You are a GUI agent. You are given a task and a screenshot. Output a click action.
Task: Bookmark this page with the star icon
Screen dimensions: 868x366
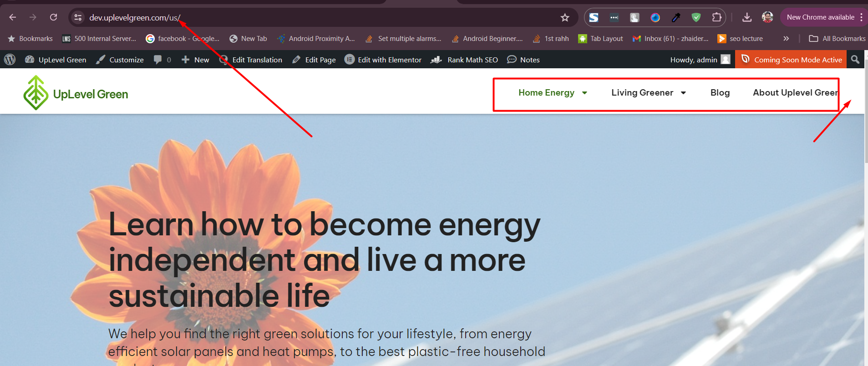point(565,17)
